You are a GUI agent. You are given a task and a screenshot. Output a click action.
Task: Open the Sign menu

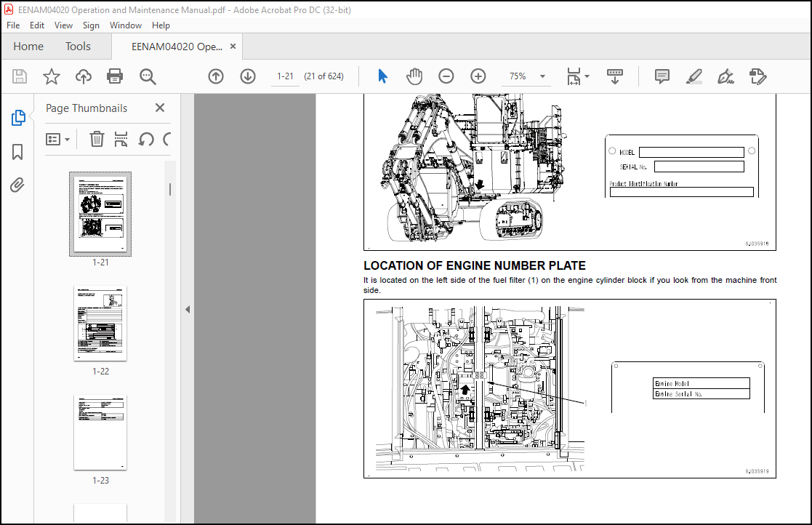click(x=91, y=25)
